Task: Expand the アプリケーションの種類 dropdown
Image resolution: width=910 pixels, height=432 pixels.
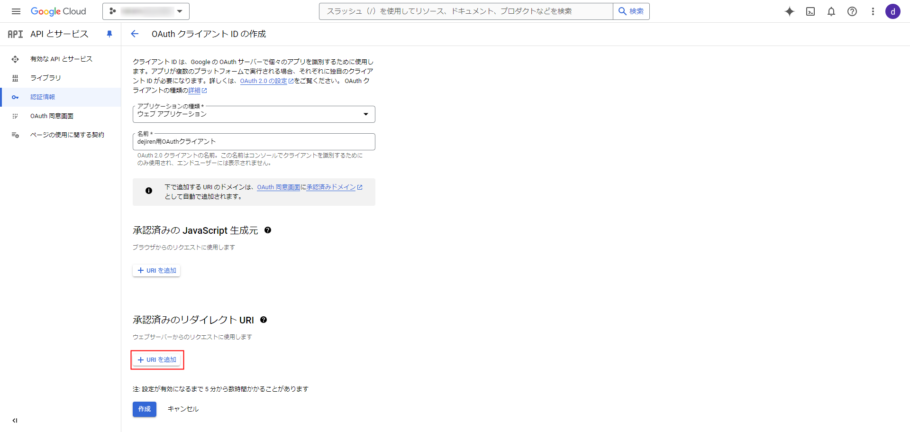Action: (x=253, y=114)
